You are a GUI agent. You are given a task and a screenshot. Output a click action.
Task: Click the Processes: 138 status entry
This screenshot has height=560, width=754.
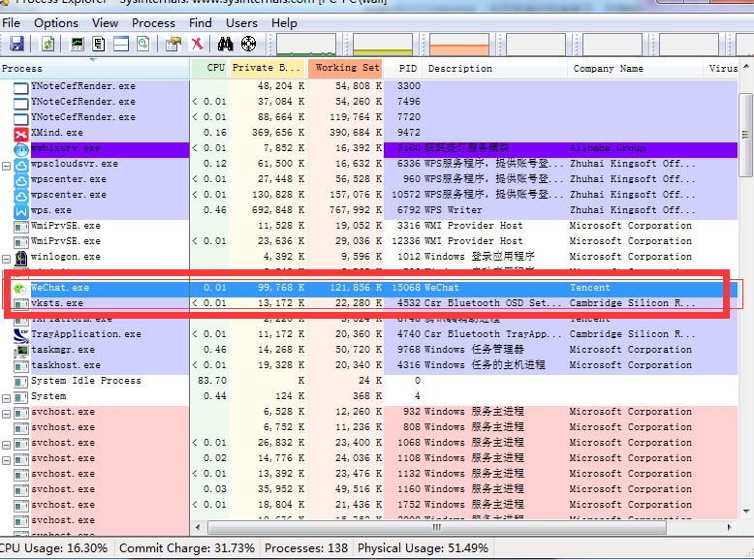[306, 548]
